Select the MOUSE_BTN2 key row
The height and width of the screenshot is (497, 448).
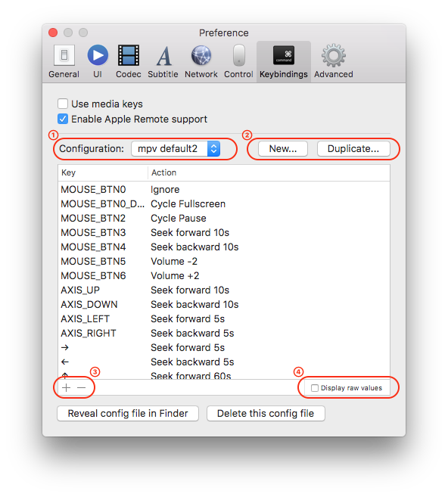coord(224,218)
